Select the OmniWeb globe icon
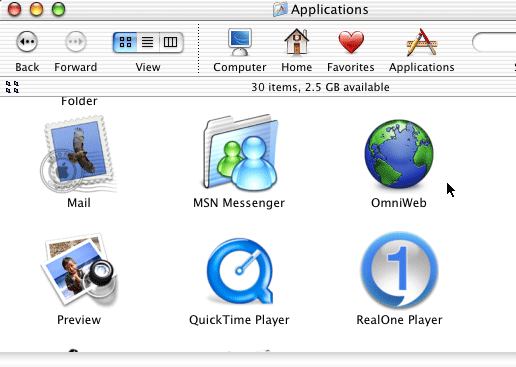 (x=399, y=154)
